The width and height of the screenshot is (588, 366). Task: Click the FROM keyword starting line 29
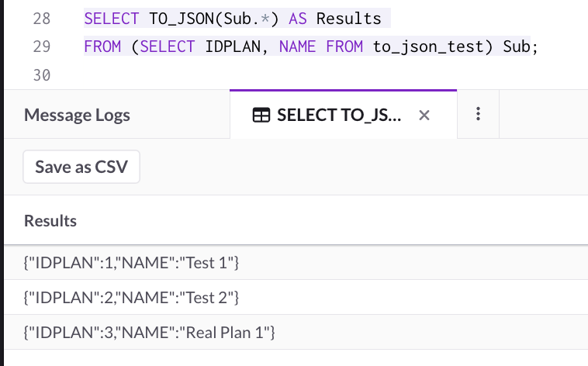102,47
